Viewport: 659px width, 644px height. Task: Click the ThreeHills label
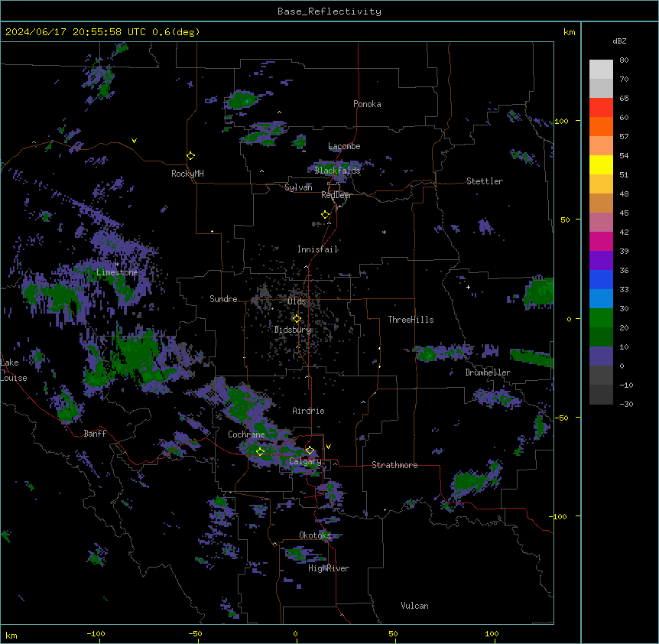tap(411, 320)
